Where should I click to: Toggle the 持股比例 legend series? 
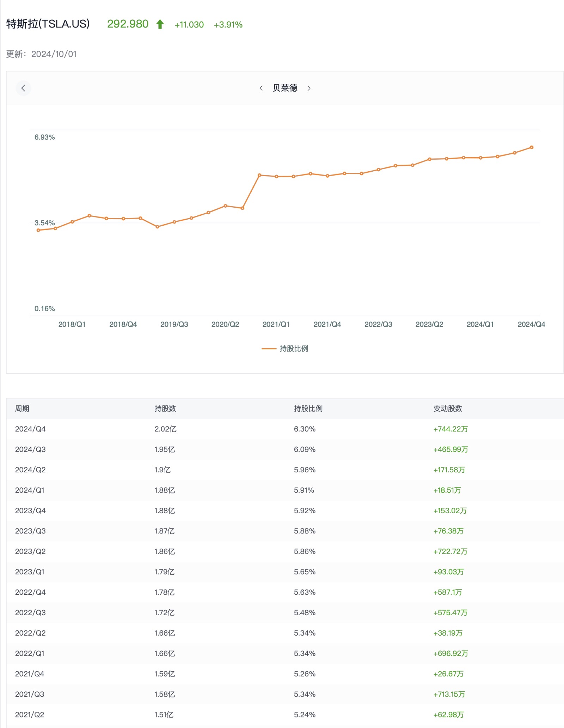(x=285, y=348)
